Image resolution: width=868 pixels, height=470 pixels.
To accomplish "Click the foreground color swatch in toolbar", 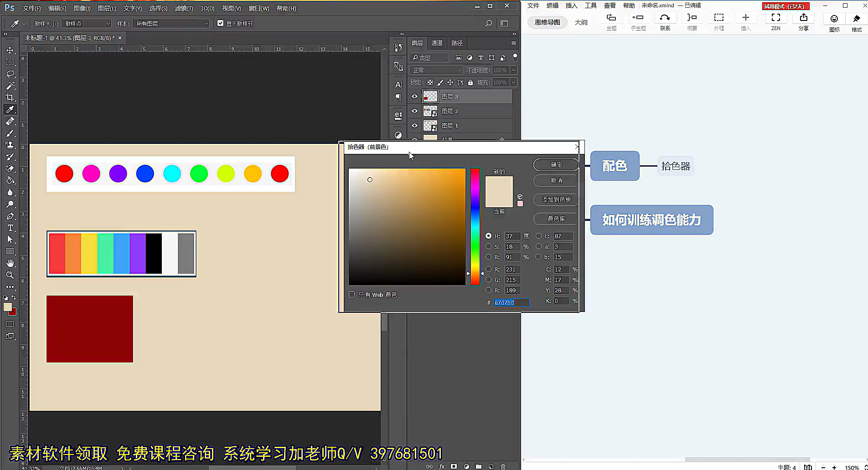I will coord(8,307).
